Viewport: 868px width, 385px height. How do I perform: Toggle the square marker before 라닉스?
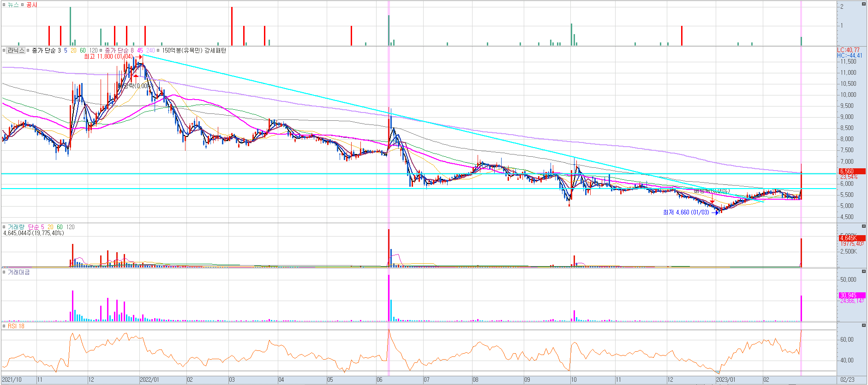point(4,51)
